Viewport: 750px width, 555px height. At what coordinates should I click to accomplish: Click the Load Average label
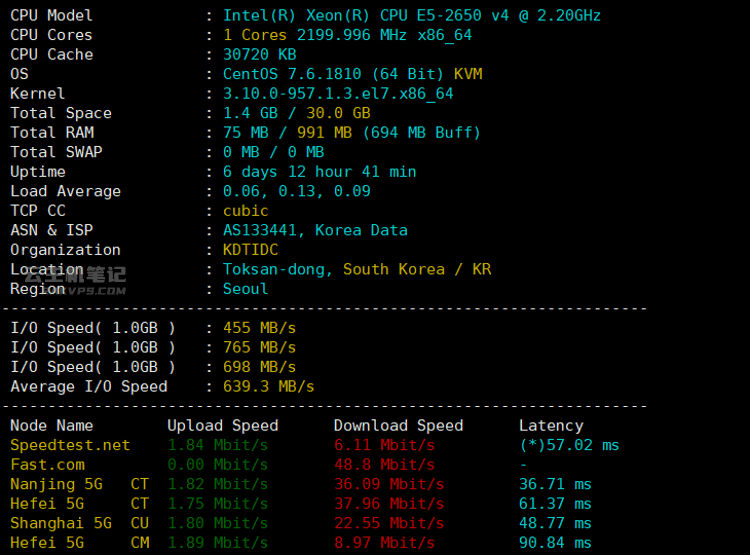(66, 191)
